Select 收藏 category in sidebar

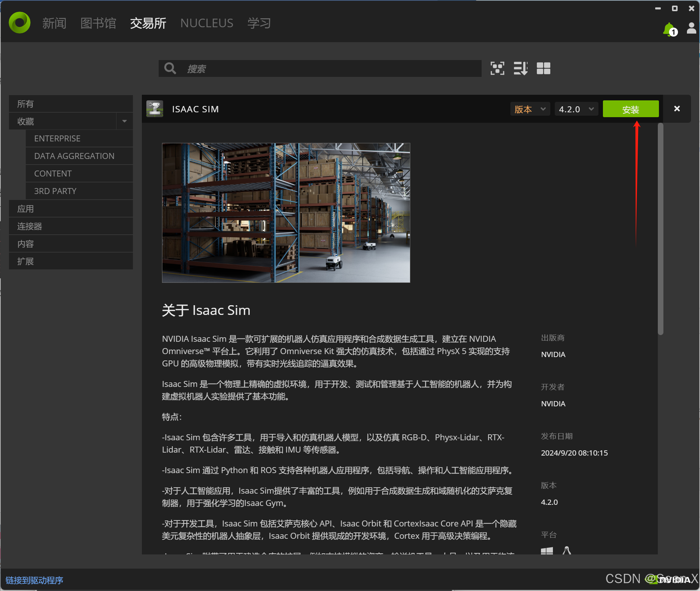(x=63, y=121)
